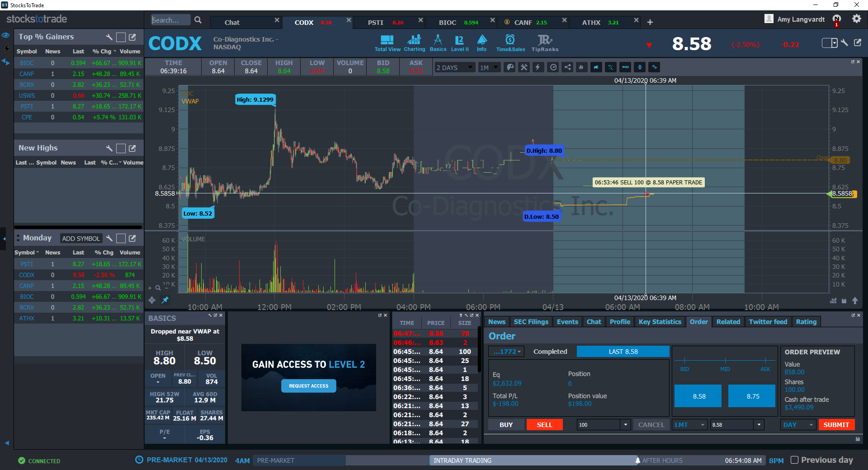Open the share quantity dropdown arrow
This screenshot has width=868, height=470.
626,425
